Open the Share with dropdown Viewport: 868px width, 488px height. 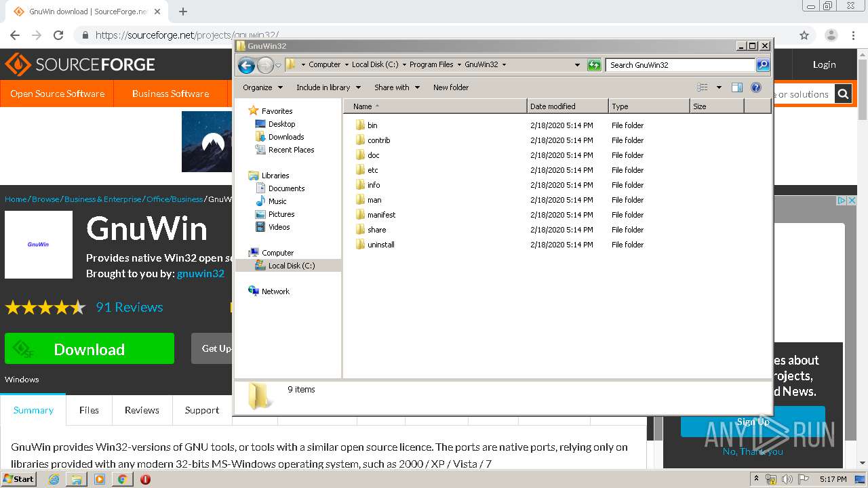tap(397, 87)
